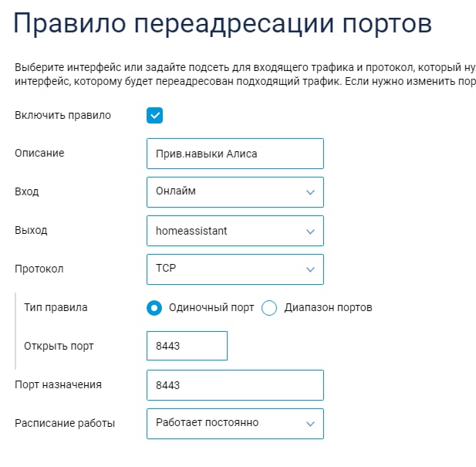Click the "Включить правило" label text

point(63,116)
